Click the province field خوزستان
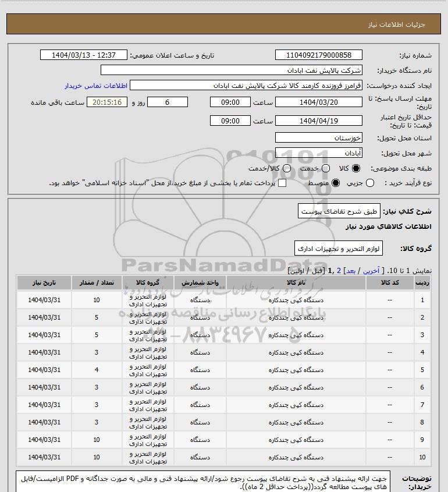 point(318,137)
